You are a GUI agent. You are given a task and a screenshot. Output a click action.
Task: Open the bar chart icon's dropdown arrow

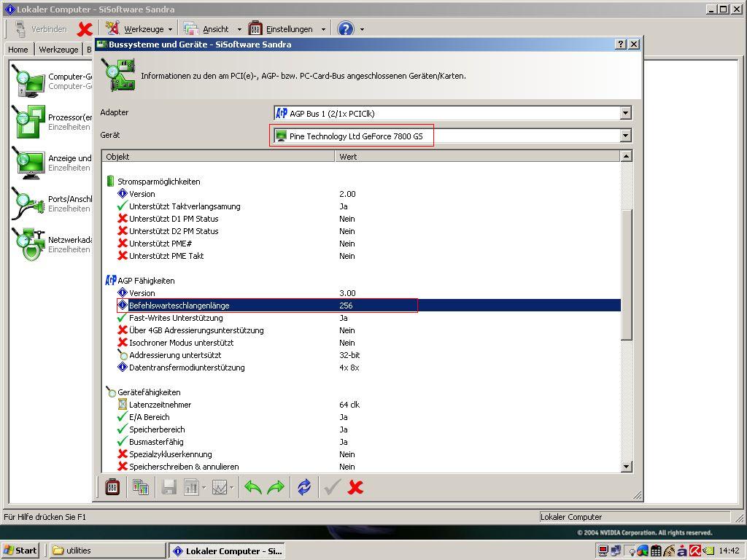[x=204, y=488]
